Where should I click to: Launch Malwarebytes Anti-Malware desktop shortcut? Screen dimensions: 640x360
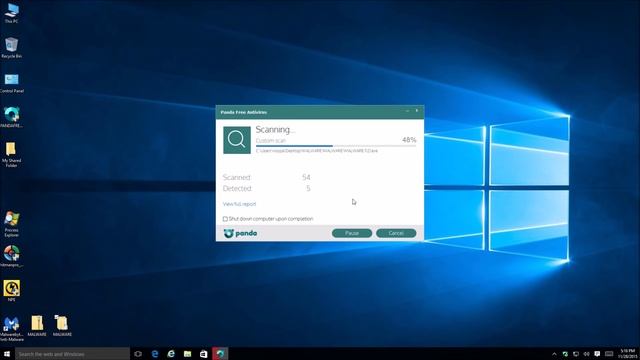pyautogui.click(x=11, y=329)
